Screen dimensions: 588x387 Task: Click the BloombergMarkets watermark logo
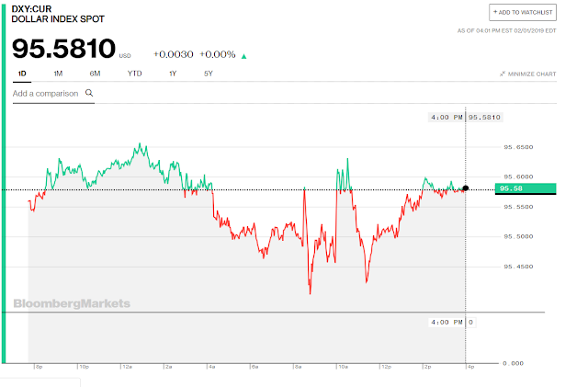(72, 303)
